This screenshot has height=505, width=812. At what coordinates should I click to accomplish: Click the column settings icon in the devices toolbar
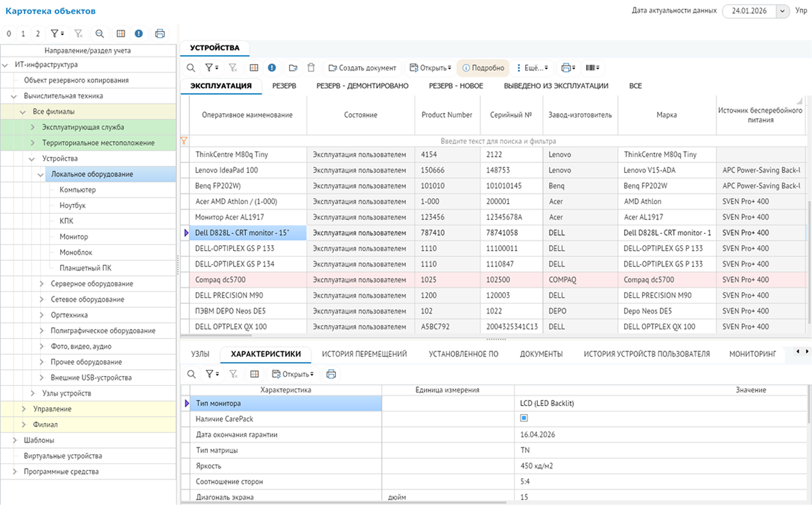tap(254, 68)
